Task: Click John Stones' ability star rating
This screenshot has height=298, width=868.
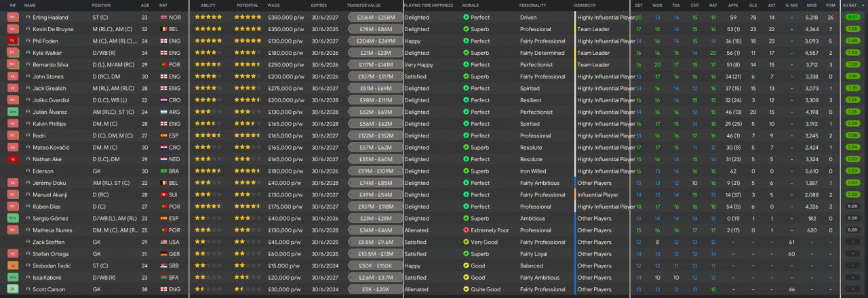Action: (x=208, y=77)
